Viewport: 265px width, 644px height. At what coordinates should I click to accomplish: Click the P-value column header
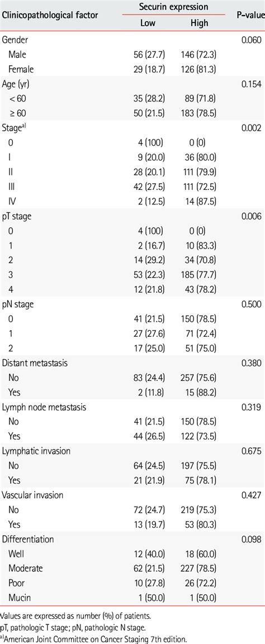[x=250, y=15]
